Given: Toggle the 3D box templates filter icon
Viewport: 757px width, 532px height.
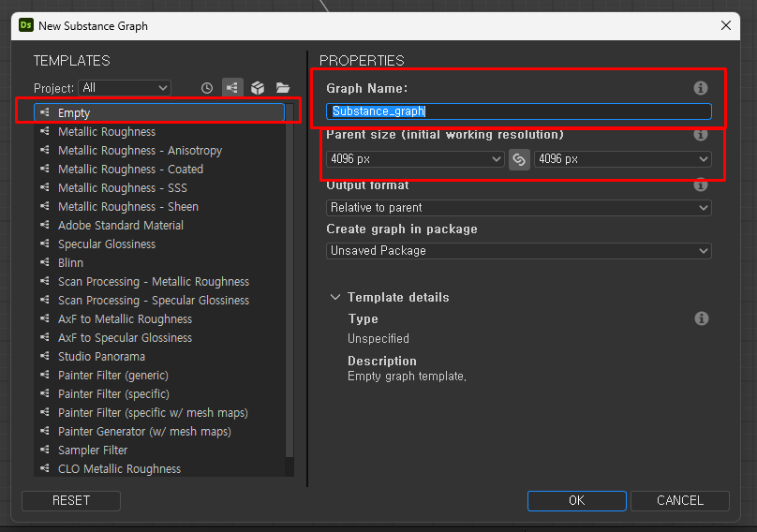Looking at the screenshot, I should point(258,88).
